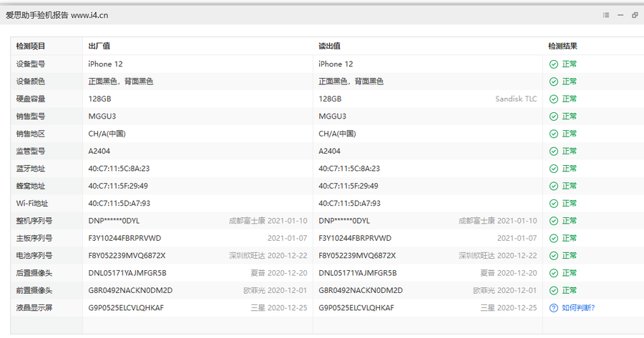This screenshot has width=644, height=338.
Task: Minimize the 爱思助手验机报告 window
Action: click(x=620, y=15)
